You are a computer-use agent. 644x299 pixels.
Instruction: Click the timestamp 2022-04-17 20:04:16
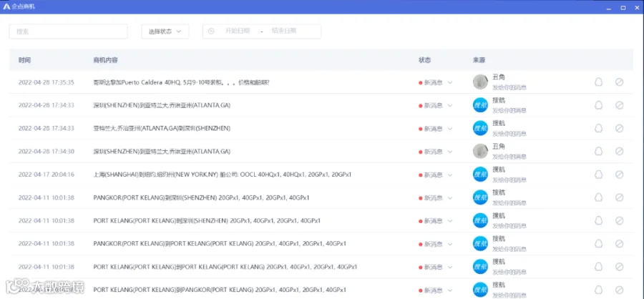click(47, 175)
